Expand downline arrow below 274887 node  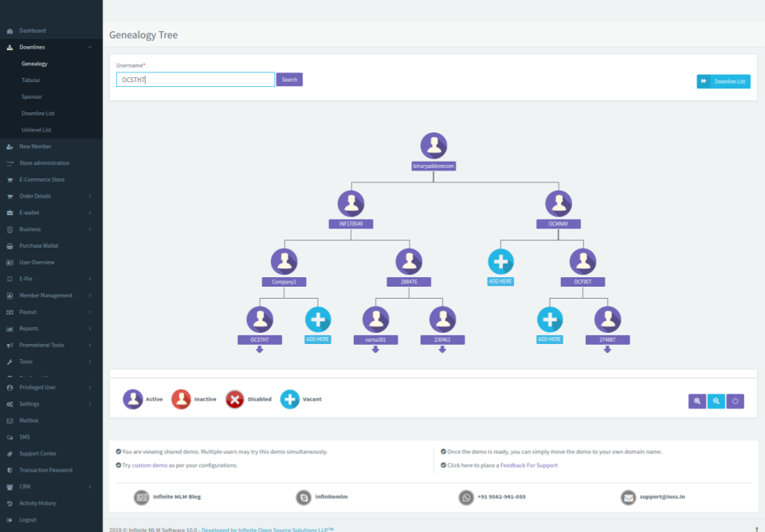tap(607, 350)
